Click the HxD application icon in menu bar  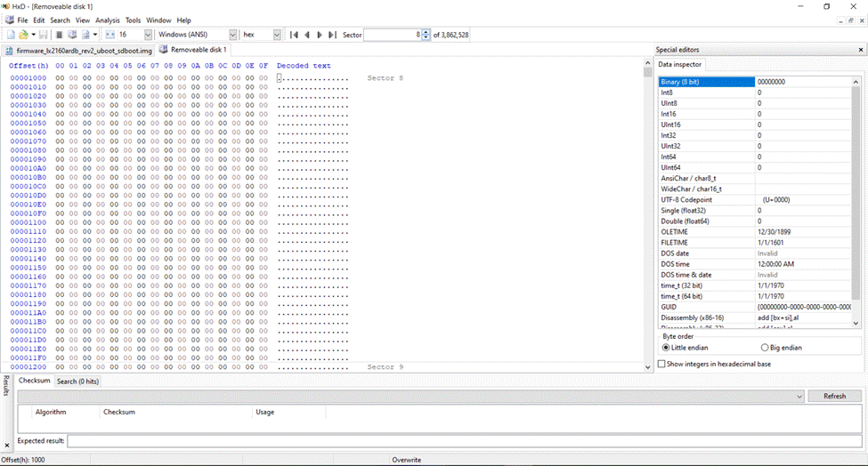(10, 20)
